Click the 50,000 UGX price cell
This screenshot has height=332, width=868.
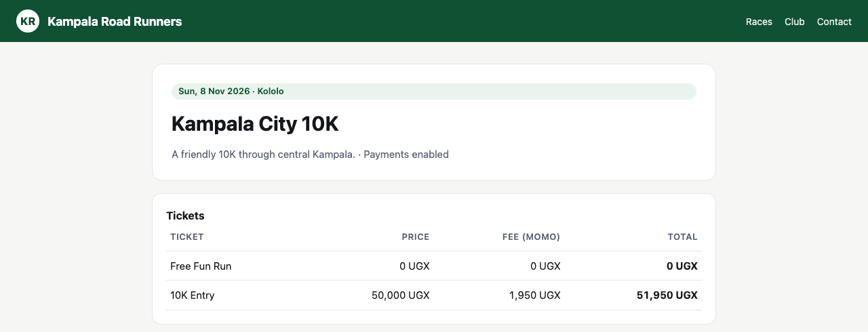[x=401, y=295]
